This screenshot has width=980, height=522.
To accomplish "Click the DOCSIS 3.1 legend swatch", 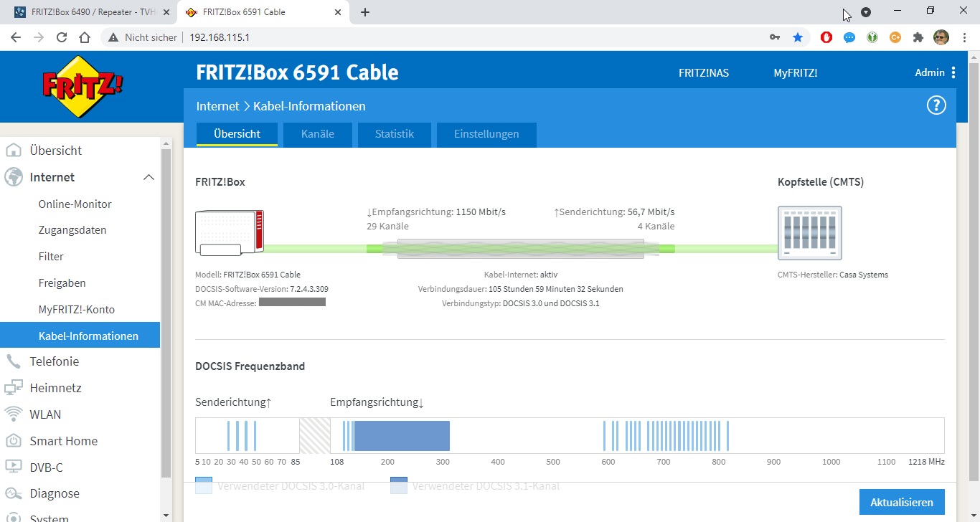I will (x=399, y=485).
